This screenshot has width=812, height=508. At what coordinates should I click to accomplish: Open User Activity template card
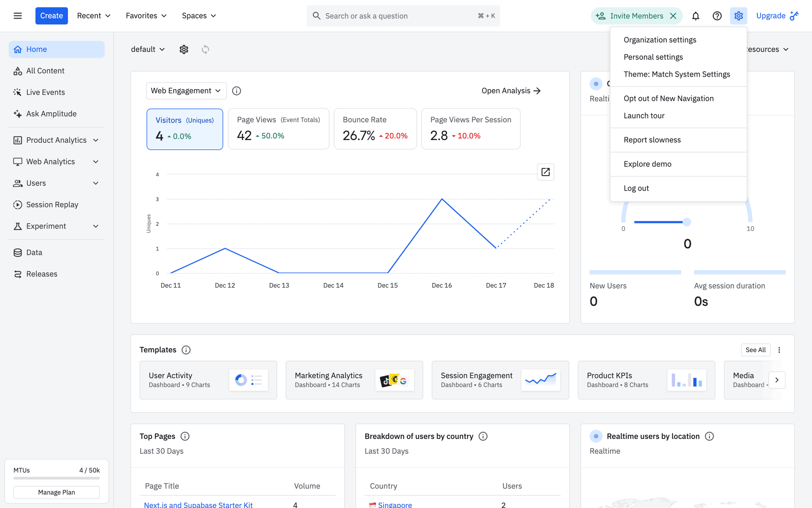[x=208, y=380]
